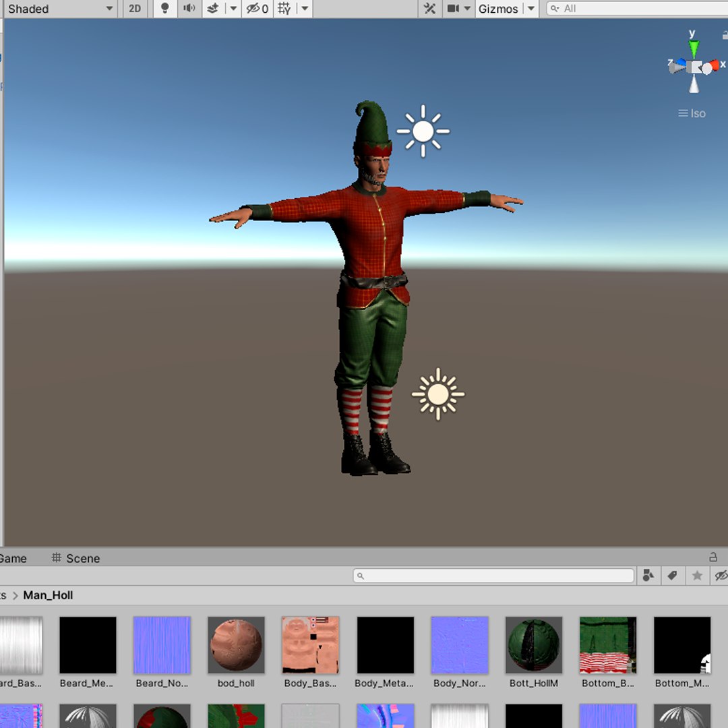Screen dimensions: 728x728
Task: Open the Shaded draw mode dropdown
Action: click(59, 9)
